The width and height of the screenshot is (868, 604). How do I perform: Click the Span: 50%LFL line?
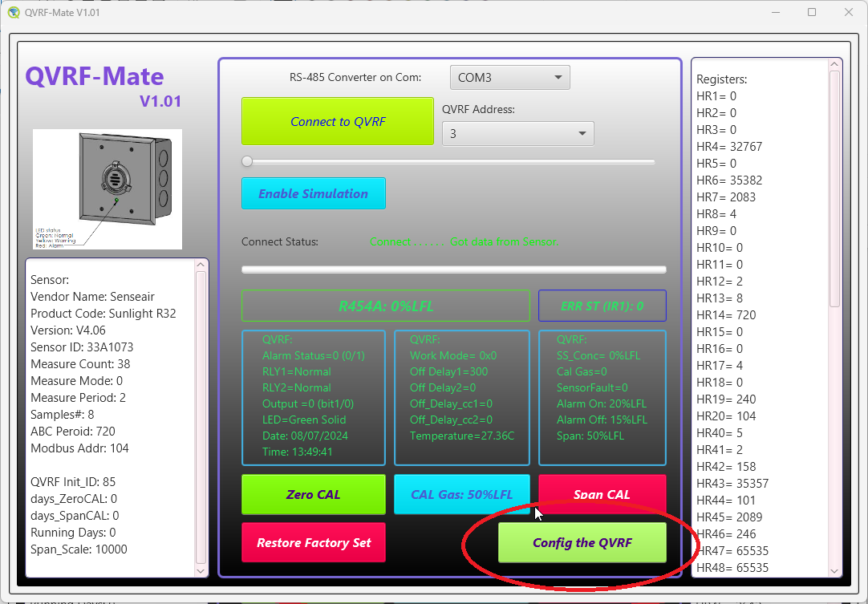point(590,436)
